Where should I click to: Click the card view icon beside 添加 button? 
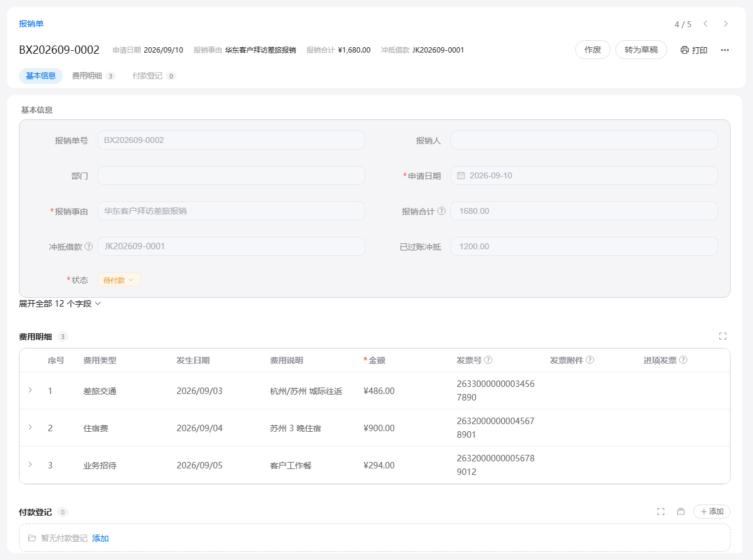click(681, 512)
